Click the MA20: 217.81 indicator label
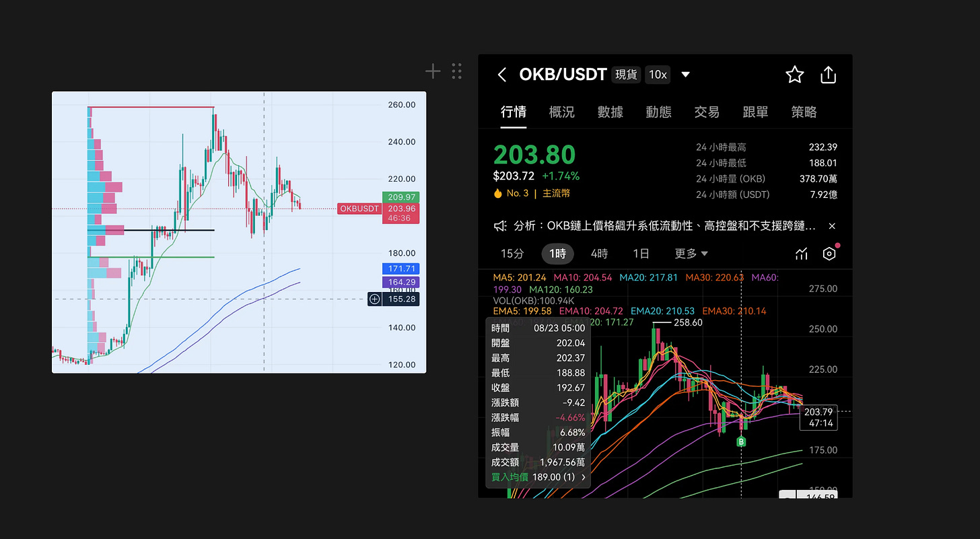 (649, 277)
